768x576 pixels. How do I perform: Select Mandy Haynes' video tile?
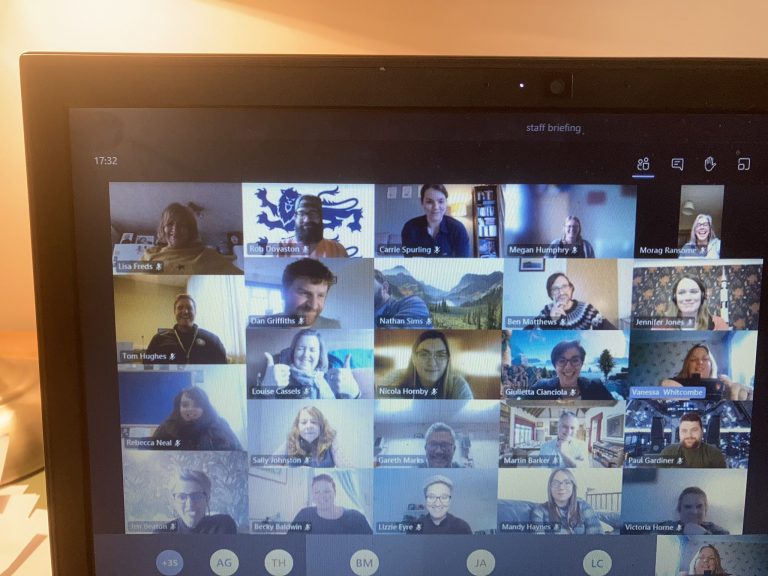(x=559, y=501)
